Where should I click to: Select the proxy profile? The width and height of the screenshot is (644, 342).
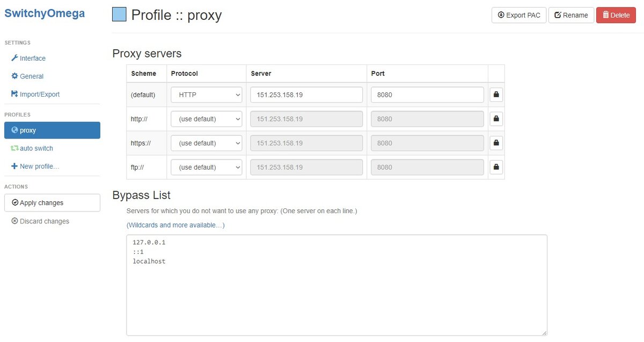point(52,130)
